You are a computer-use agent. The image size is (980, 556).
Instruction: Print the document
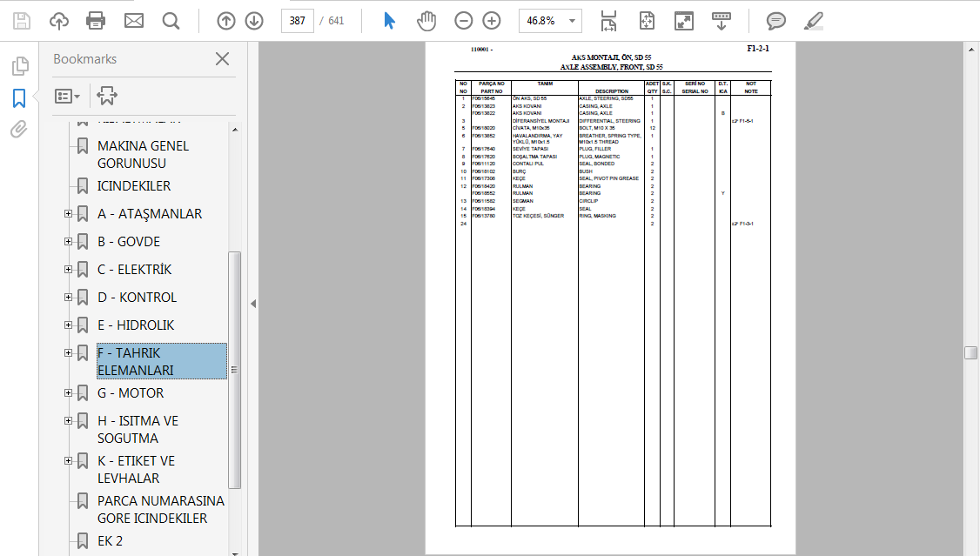(96, 21)
